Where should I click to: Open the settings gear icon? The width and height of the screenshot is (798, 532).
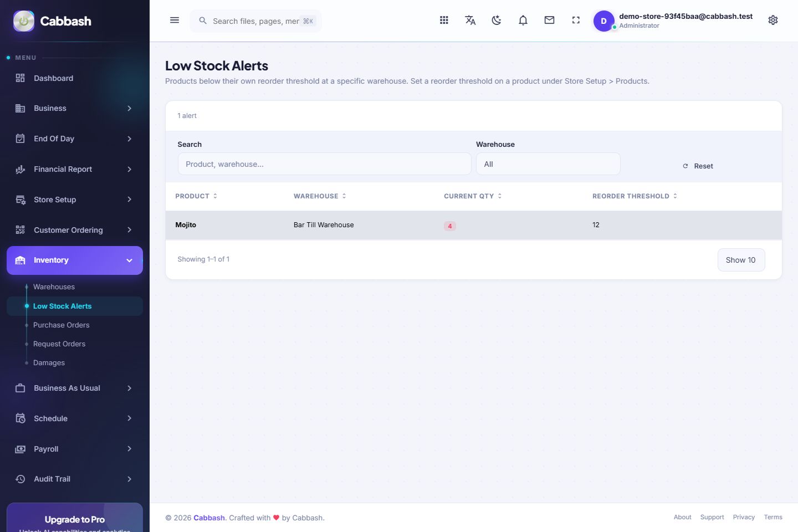tap(773, 21)
